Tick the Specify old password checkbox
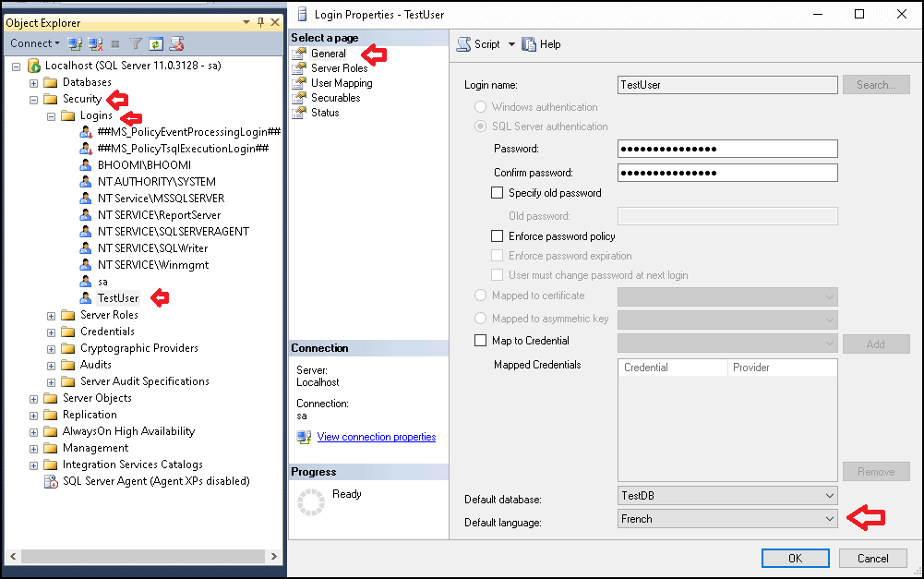The image size is (924, 579). (498, 193)
